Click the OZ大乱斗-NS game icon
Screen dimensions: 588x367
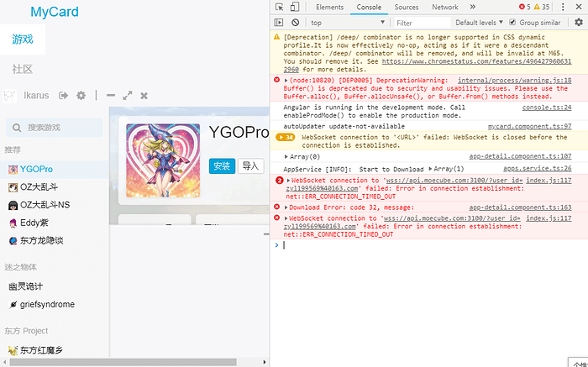pos(13,205)
